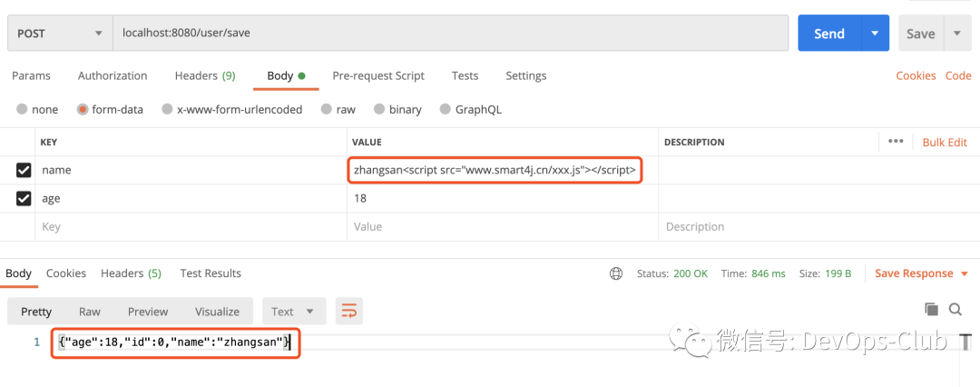This screenshot has height=387, width=980.
Task: Expand the Save button arrow options
Action: [957, 34]
